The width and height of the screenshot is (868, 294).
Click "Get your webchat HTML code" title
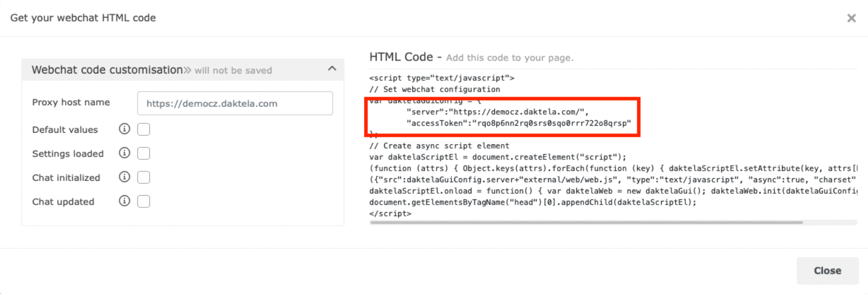click(83, 18)
